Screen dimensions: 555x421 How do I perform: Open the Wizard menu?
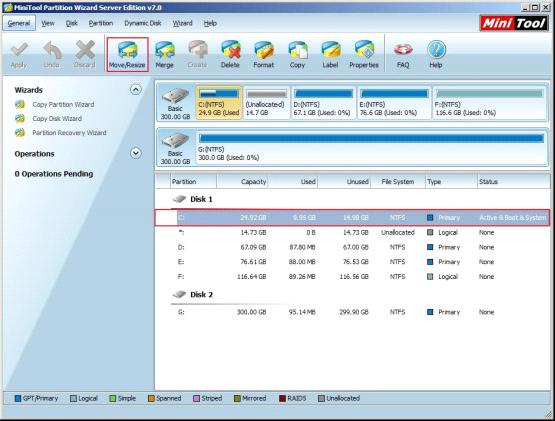183,23
